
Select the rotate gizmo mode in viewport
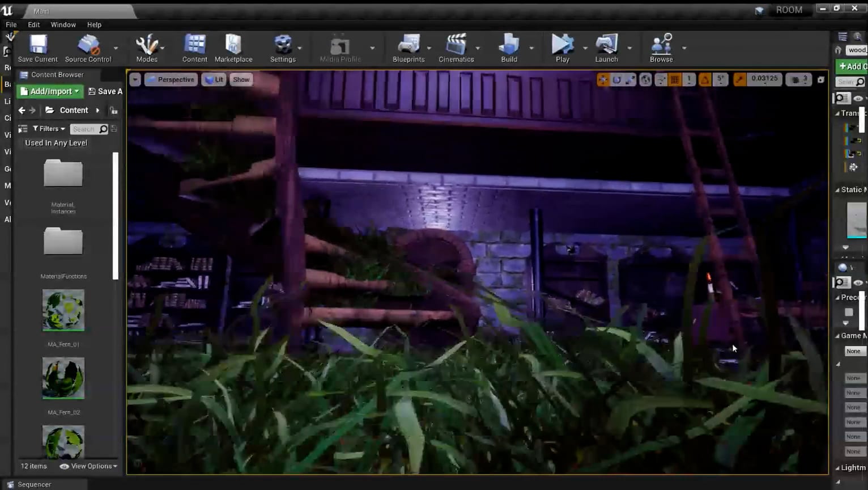[616, 80]
